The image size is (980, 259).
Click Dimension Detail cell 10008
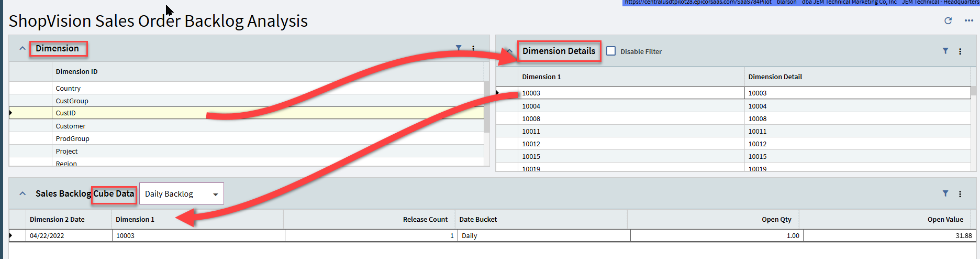coord(857,118)
